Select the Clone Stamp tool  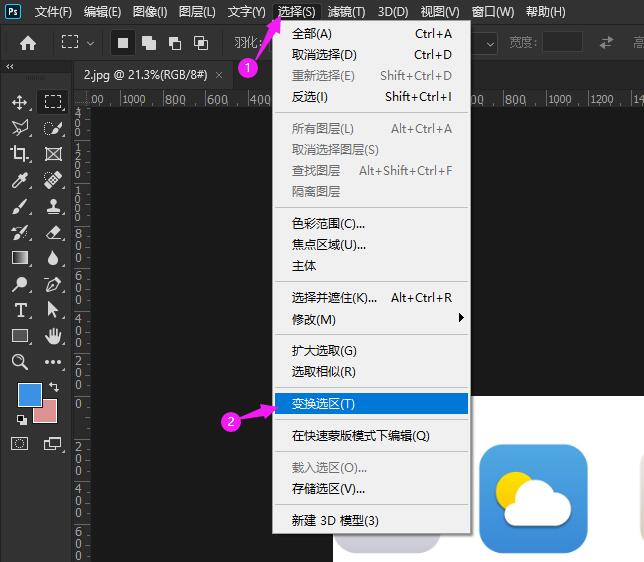coord(53,207)
